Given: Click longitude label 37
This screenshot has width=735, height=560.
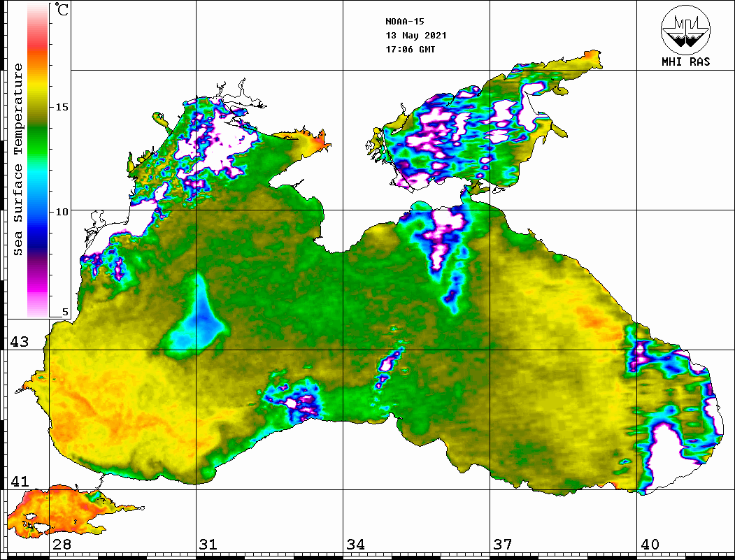Looking at the screenshot, I should [x=503, y=544].
